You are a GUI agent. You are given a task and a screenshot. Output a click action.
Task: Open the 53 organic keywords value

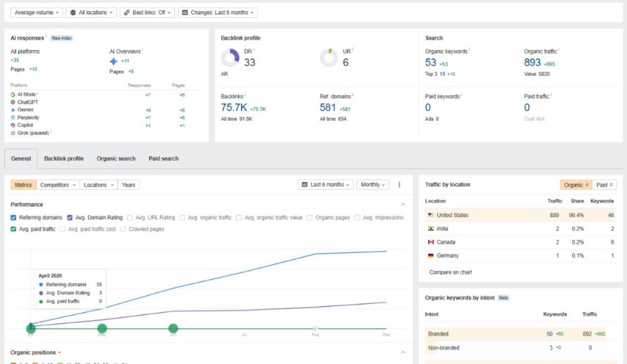coord(430,62)
